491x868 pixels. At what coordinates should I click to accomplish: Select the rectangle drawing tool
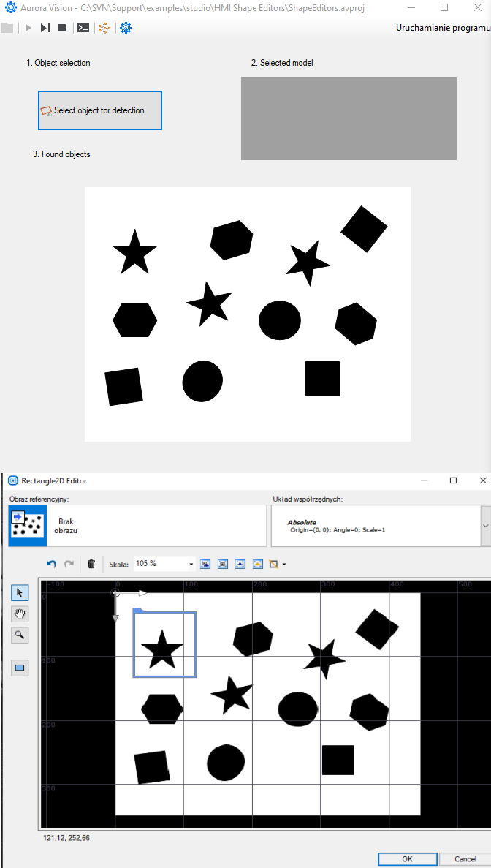click(x=20, y=668)
